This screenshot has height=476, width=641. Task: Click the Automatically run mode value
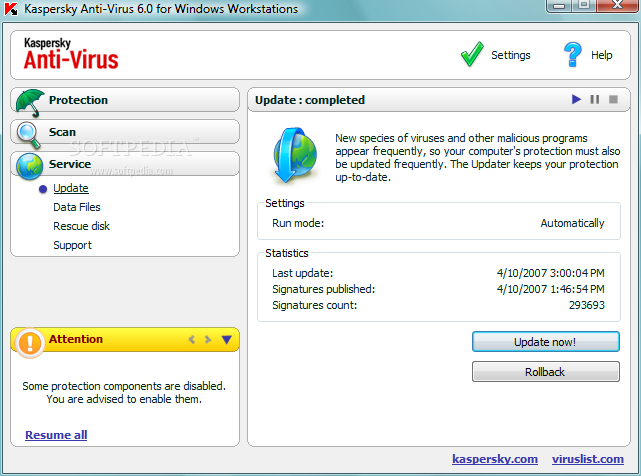pos(572,223)
